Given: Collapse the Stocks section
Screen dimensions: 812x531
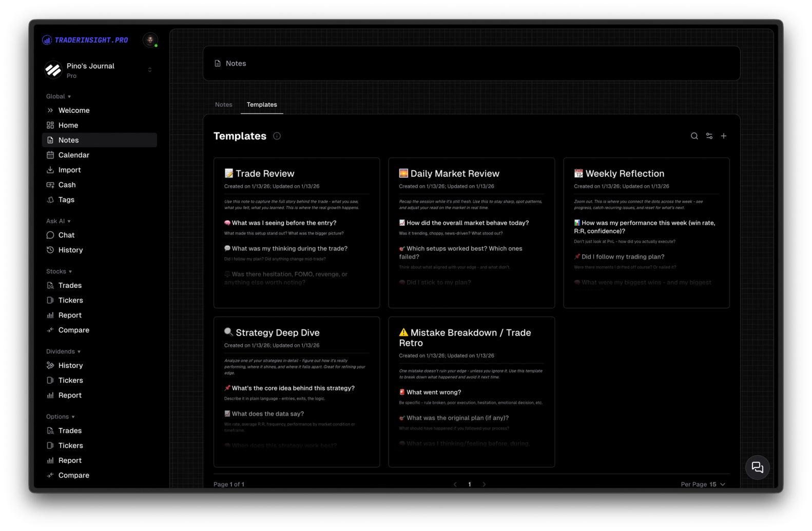Looking at the screenshot, I should point(59,271).
